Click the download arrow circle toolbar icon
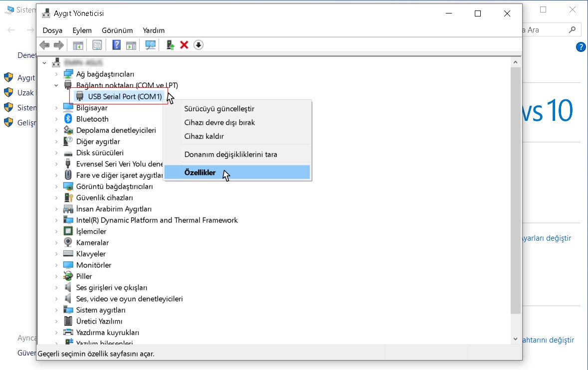This screenshot has height=370, width=588. click(198, 45)
